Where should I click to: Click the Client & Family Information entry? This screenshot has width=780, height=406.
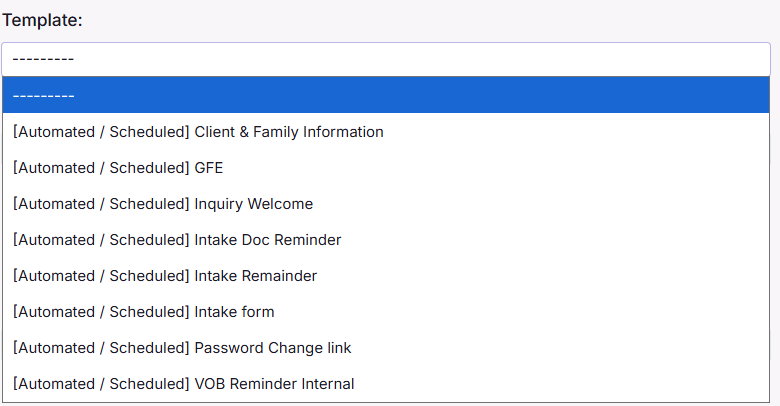coord(198,132)
